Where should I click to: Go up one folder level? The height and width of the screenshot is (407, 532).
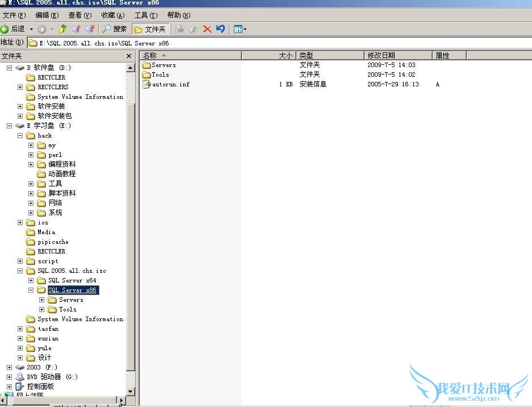[x=63, y=29]
